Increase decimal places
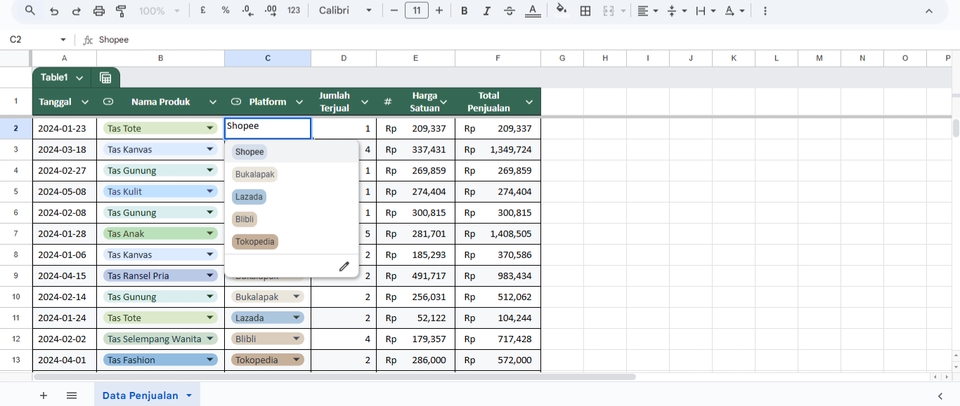Viewport: 960px width, 406px height. coord(271,11)
